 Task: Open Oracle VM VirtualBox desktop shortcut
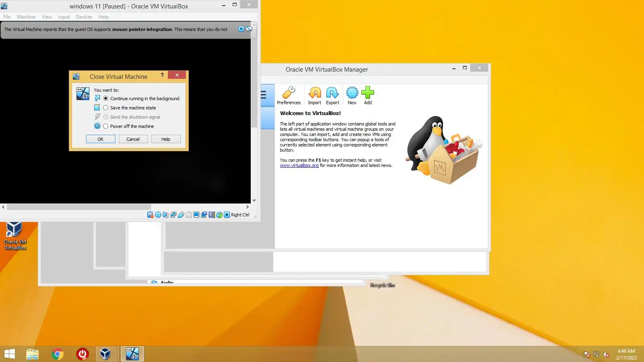[x=15, y=236]
